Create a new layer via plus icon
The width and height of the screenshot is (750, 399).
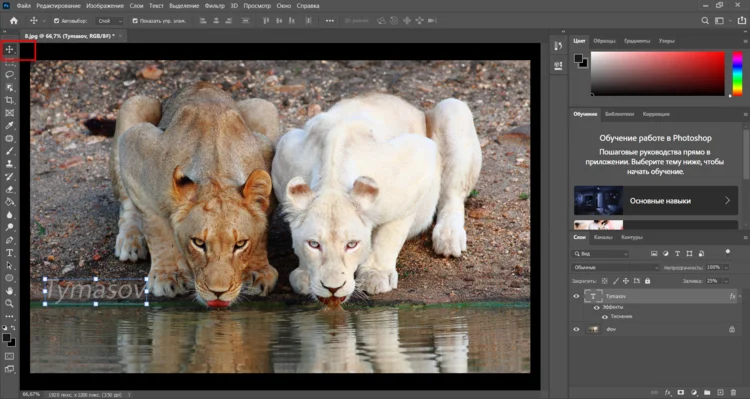click(720, 392)
